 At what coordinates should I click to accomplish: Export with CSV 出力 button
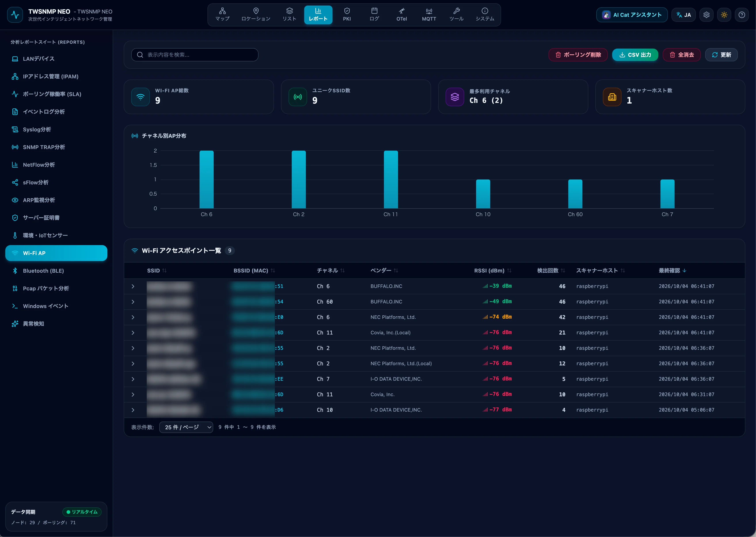pyautogui.click(x=635, y=55)
